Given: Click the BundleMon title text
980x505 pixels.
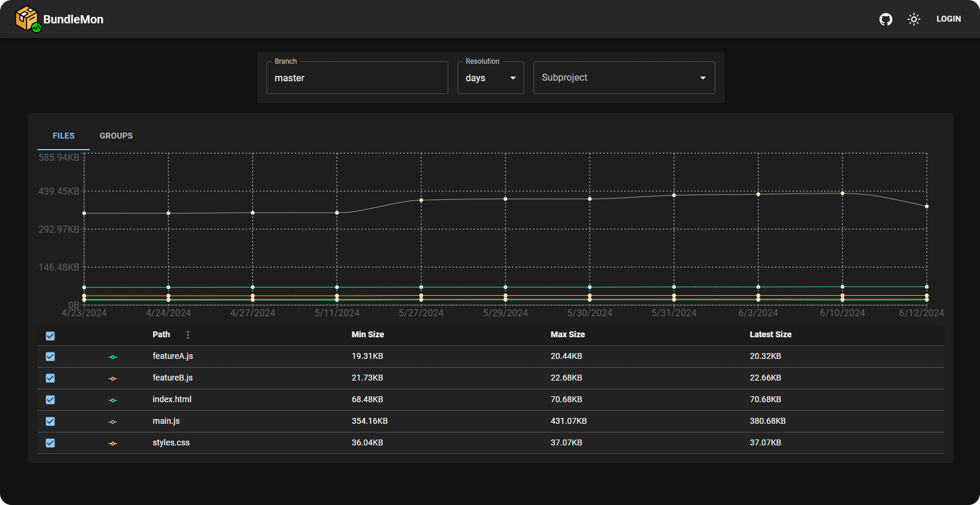Looking at the screenshot, I should click(74, 19).
